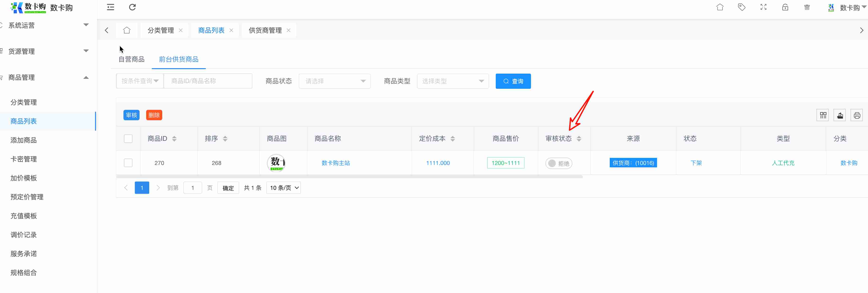Open the 10 条/页 page size dropdown

(284, 188)
